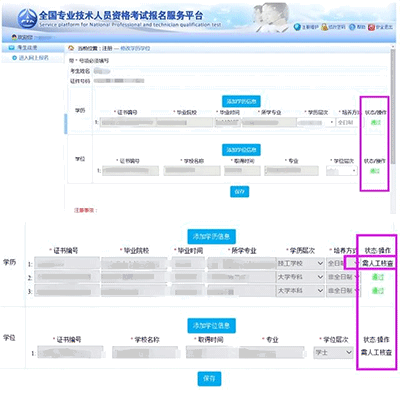Click 需人工核查 status in the 技工学校 row
This screenshot has height=393, width=400.
click(378, 263)
